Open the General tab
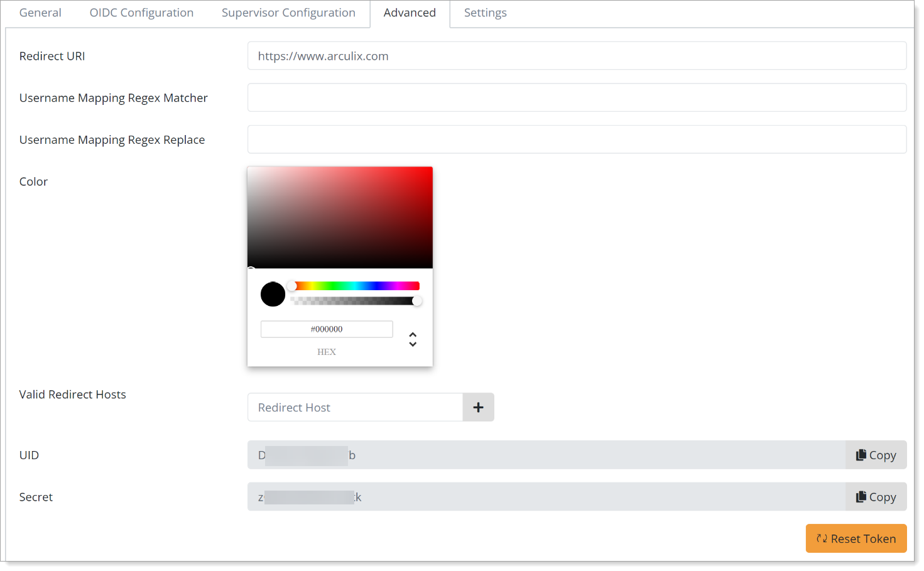The height and width of the screenshot is (571, 924). (x=40, y=13)
